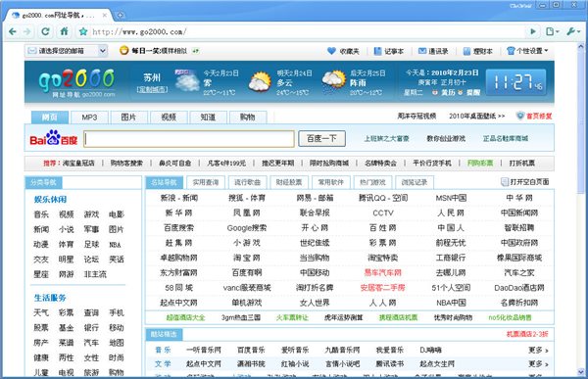Open 记事本 notepad icon
Screen dimensions: 588x379
point(377,51)
